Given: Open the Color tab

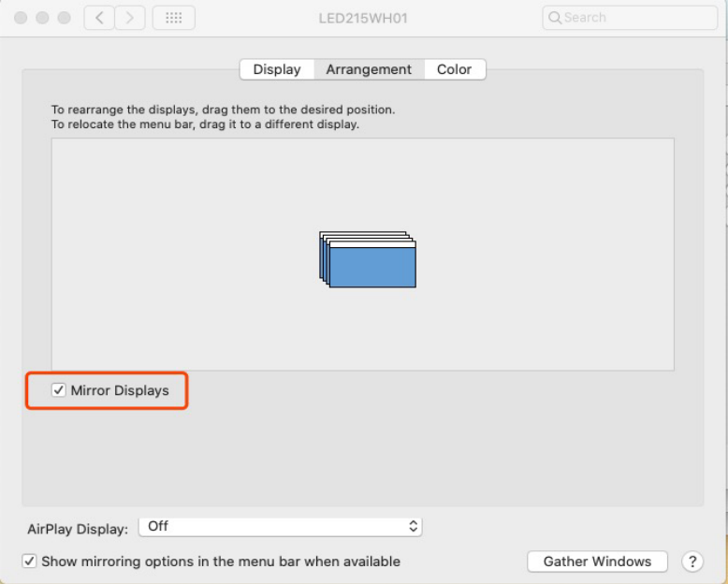Looking at the screenshot, I should (454, 69).
